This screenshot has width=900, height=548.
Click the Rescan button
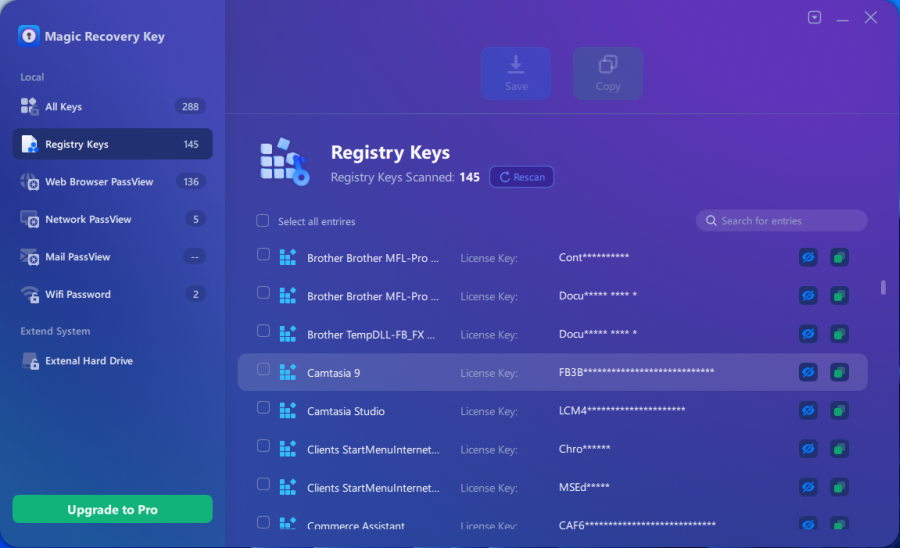[522, 177]
